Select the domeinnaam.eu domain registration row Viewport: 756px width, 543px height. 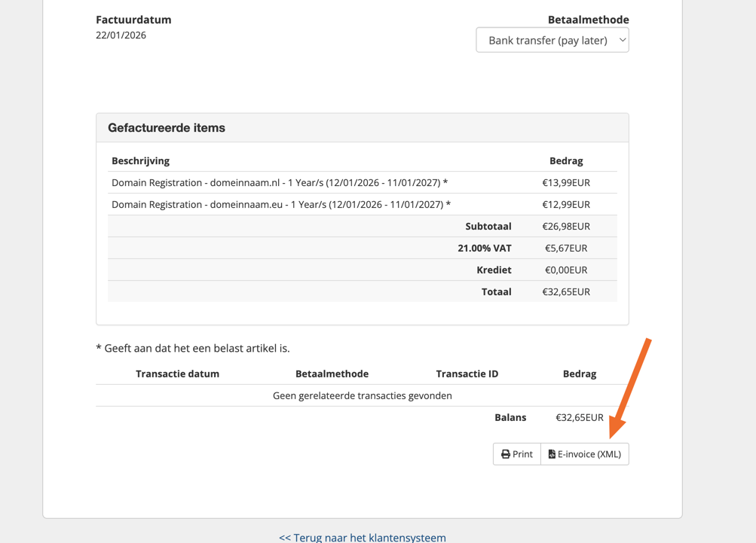pos(281,204)
